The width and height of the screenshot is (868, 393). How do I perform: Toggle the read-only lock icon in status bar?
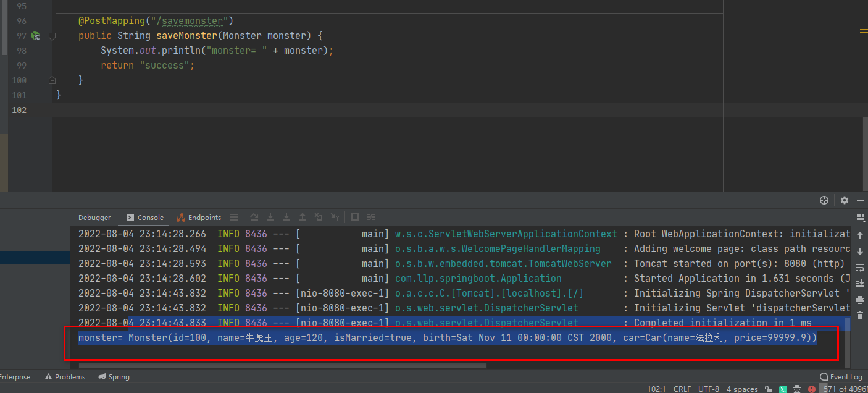pos(768,389)
